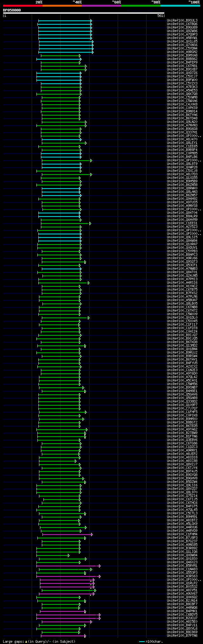Image resolution: width=203 pixels, height=644 pixels.
Task: Select label UniRef100_C0HIZ4
Action: coord(182,331)
